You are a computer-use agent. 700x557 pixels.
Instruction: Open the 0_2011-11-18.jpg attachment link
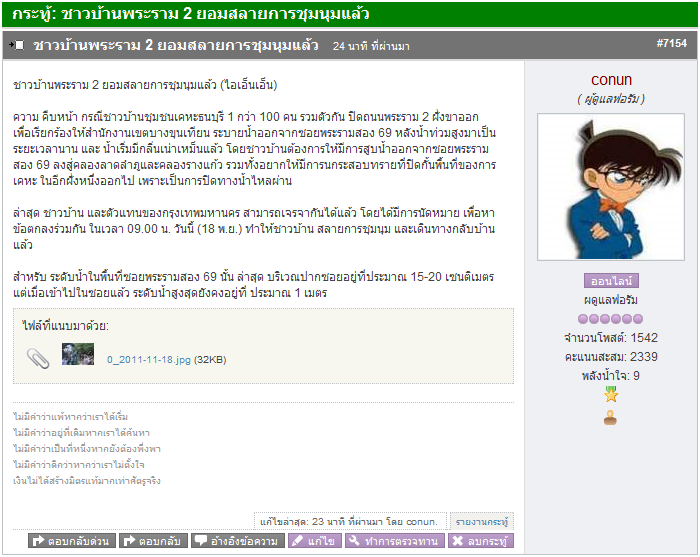point(149,360)
